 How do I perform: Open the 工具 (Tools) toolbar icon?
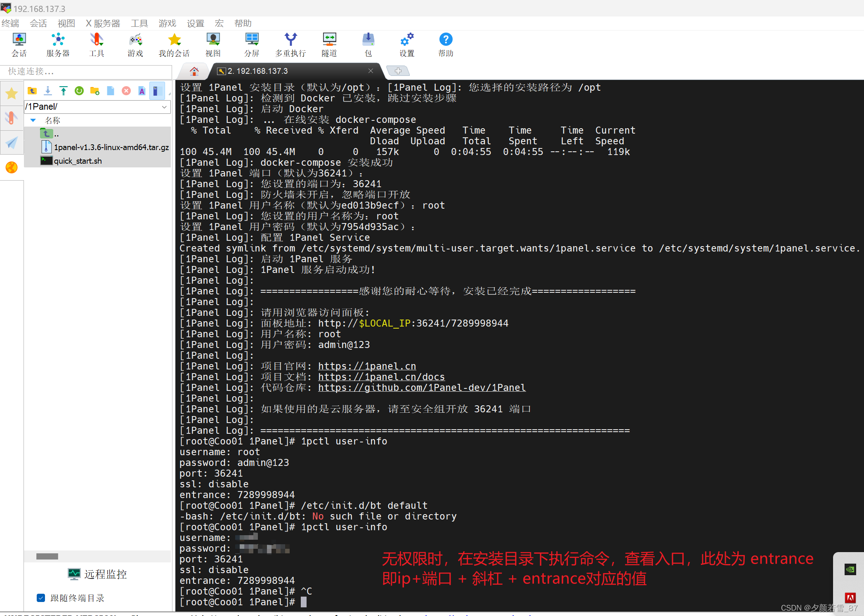[x=97, y=45]
